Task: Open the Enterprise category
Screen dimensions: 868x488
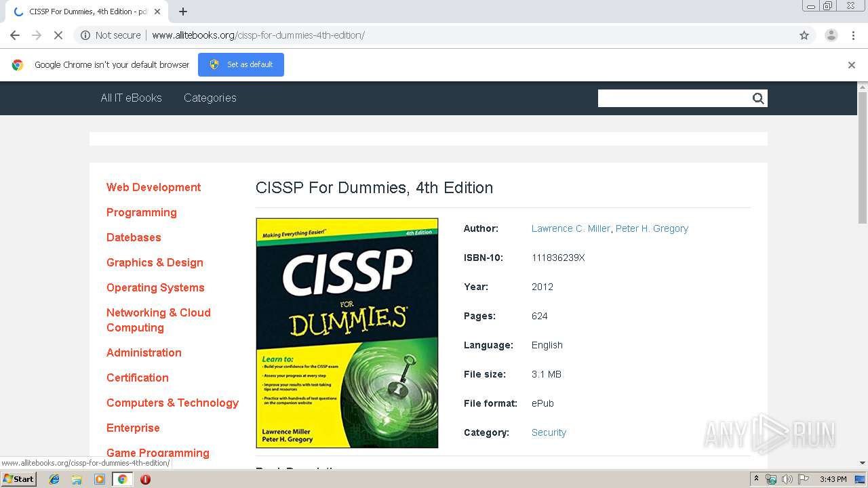Action: click(x=133, y=428)
